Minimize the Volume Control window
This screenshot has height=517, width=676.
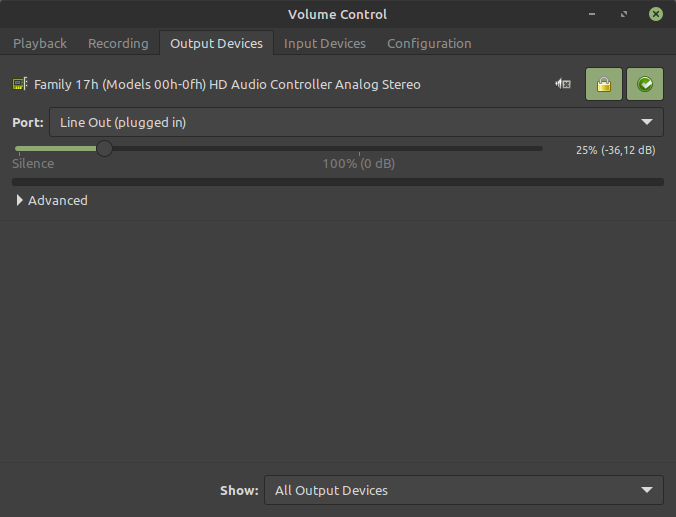pyautogui.click(x=597, y=14)
